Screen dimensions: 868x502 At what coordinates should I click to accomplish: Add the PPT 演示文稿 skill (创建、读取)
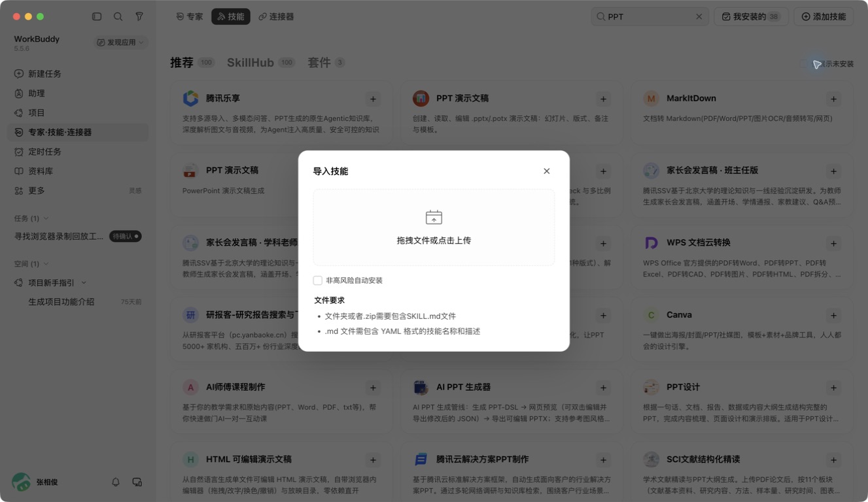(x=603, y=99)
